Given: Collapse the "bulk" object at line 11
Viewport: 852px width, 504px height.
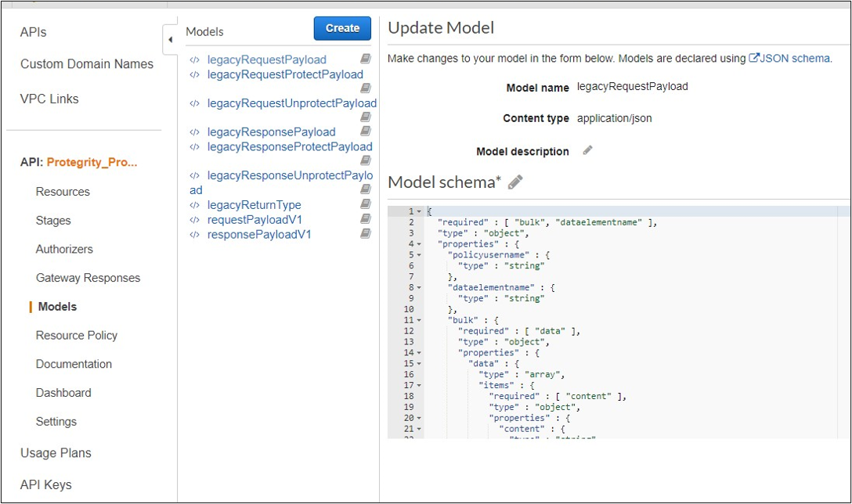Looking at the screenshot, I should point(419,320).
